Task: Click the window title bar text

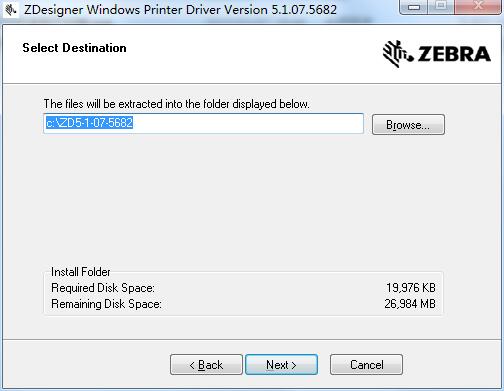Action: tap(180, 9)
